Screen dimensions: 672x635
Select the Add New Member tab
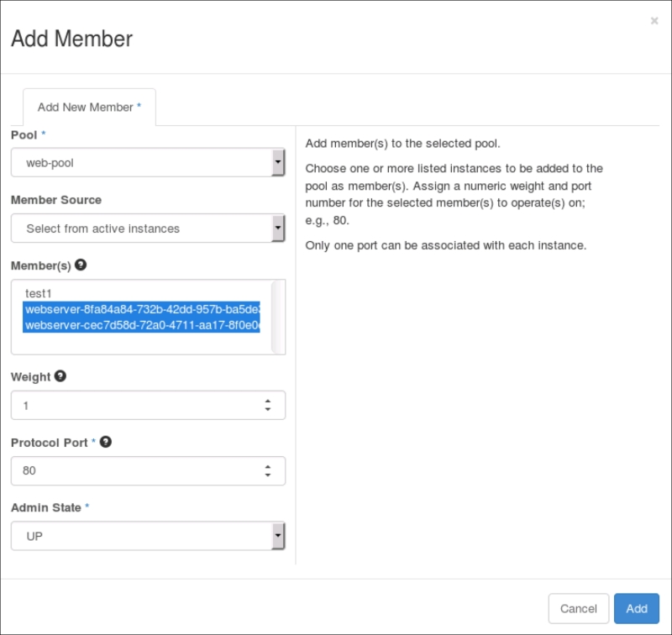(x=89, y=108)
